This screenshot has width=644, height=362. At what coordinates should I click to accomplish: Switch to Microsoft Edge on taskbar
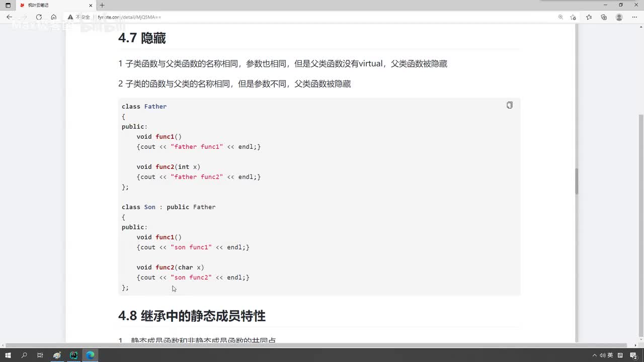click(x=90, y=355)
